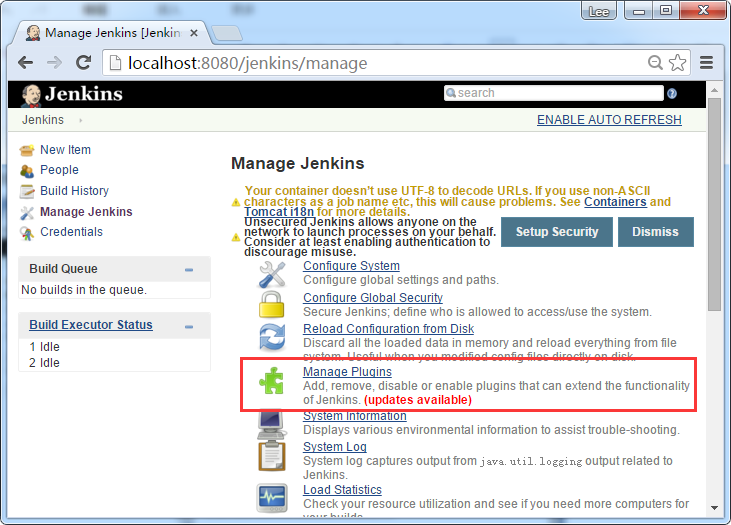Open New Item in the sidebar
This screenshot has height=525, width=731.
click(65, 150)
